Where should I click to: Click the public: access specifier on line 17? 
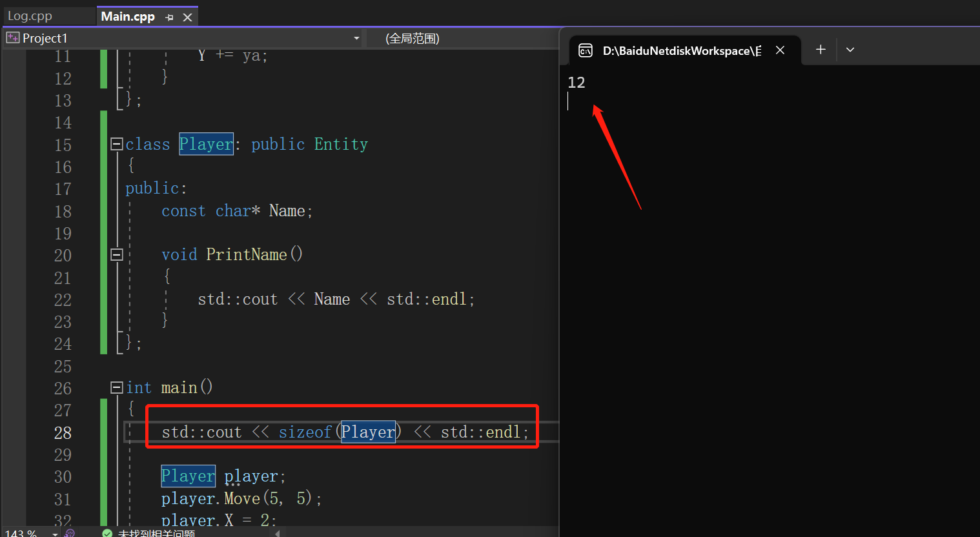(x=156, y=188)
